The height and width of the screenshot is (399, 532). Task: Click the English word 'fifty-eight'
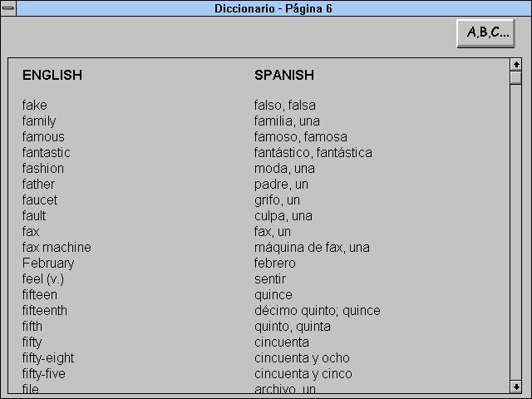pyautogui.click(x=48, y=358)
